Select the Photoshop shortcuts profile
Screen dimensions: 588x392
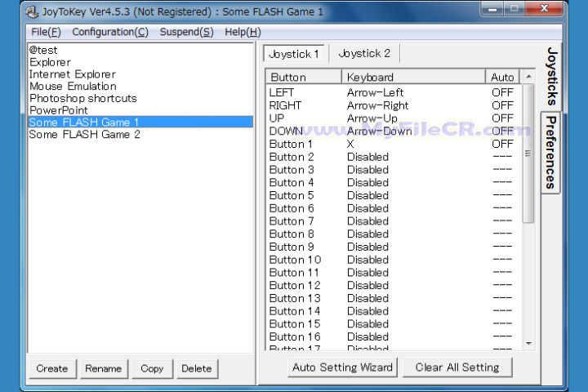click(140, 98)
